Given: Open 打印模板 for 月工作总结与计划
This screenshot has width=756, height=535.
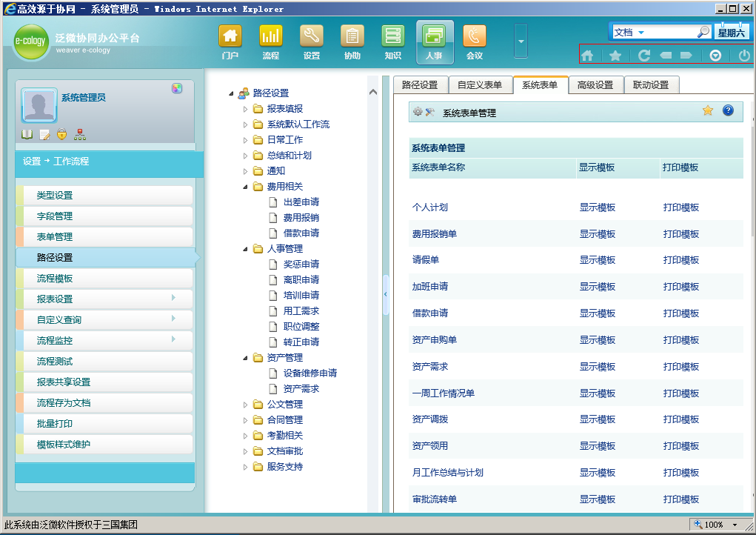Looking at the screenshot, I should 680,473.
